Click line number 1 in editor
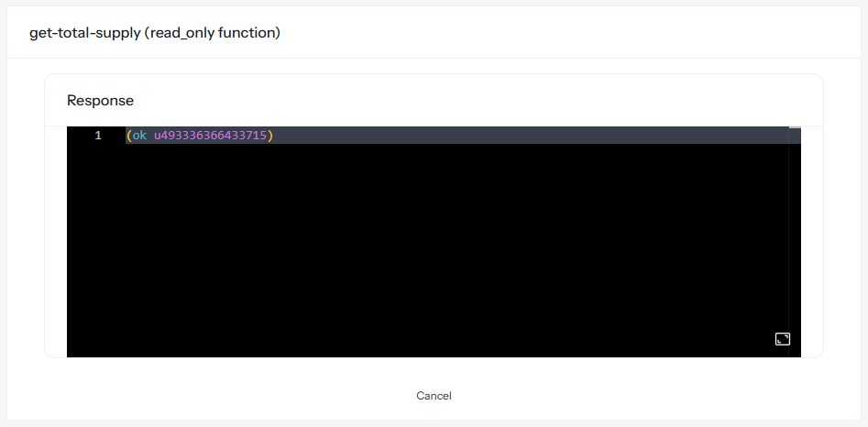868x427 pixels. pyautogui.click(x=98, y=136)
